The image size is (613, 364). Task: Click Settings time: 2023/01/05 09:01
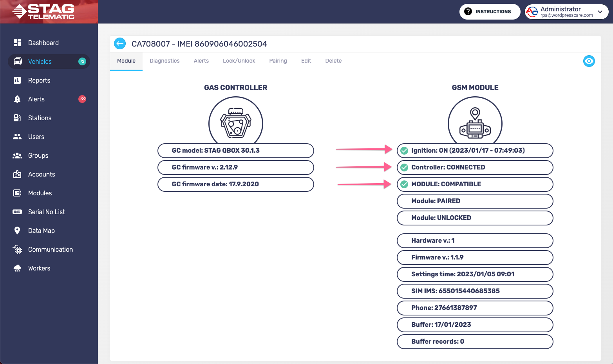pos(475,274)
